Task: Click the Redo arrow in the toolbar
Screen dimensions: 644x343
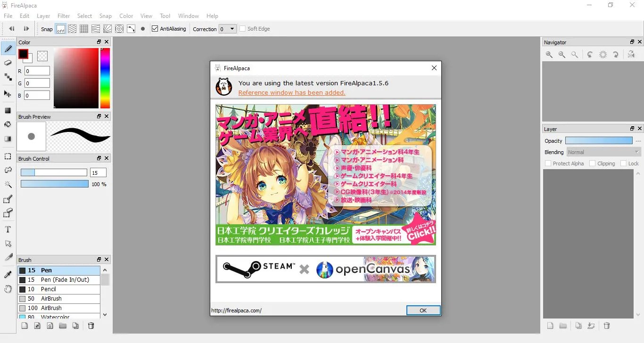Action: pyautogui.click(x=26, y=29)
